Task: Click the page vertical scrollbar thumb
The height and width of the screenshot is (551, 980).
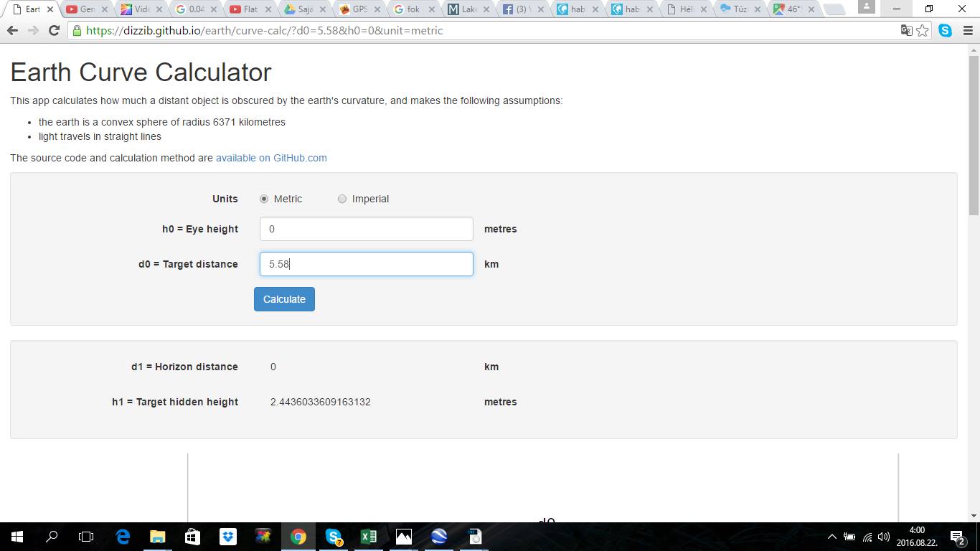Action: (974, 133)
